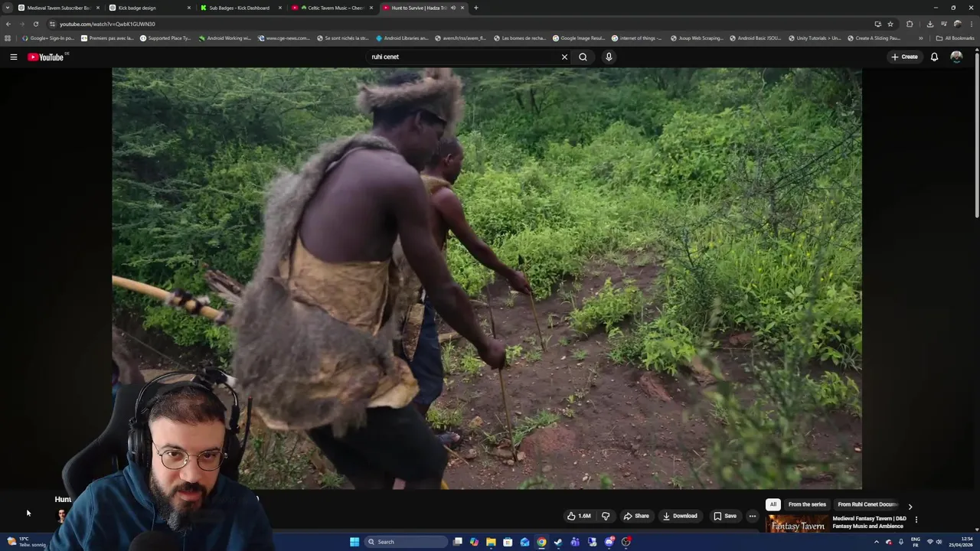Like the video (1.6M thumbs up)
The height and width of the screenshot is (551, 980).
click(579, 516)
